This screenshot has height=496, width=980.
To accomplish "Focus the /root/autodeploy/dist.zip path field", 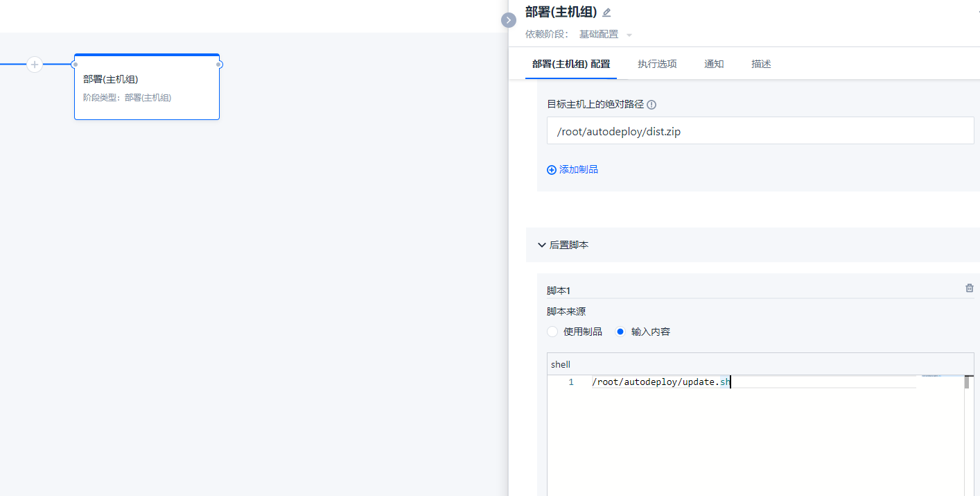I will tap(760, 131).
